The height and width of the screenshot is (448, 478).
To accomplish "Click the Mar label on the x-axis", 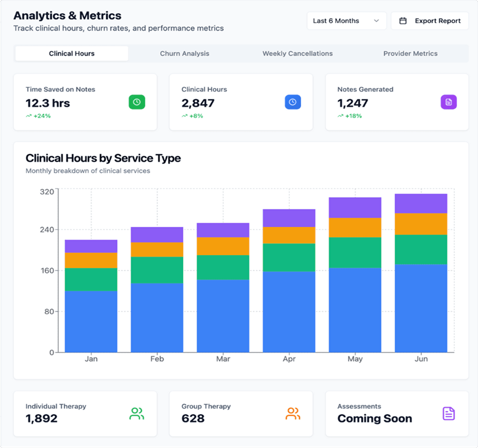I will pyautogui.click(x=223, y=359).
